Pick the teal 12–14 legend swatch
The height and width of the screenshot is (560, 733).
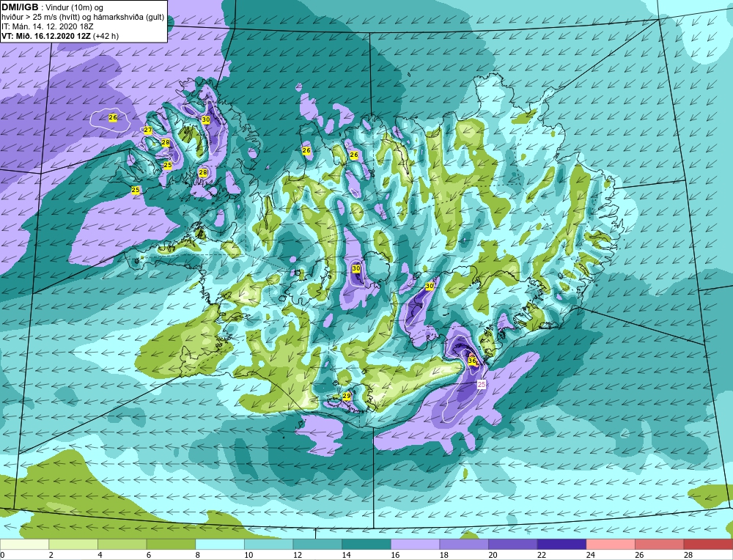[317, 544]
